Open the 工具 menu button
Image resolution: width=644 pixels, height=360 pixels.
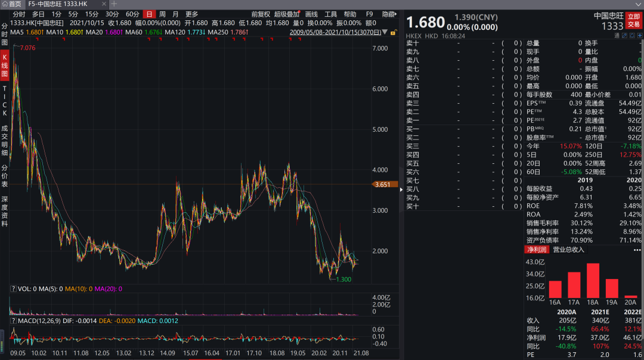click(330, 14)
